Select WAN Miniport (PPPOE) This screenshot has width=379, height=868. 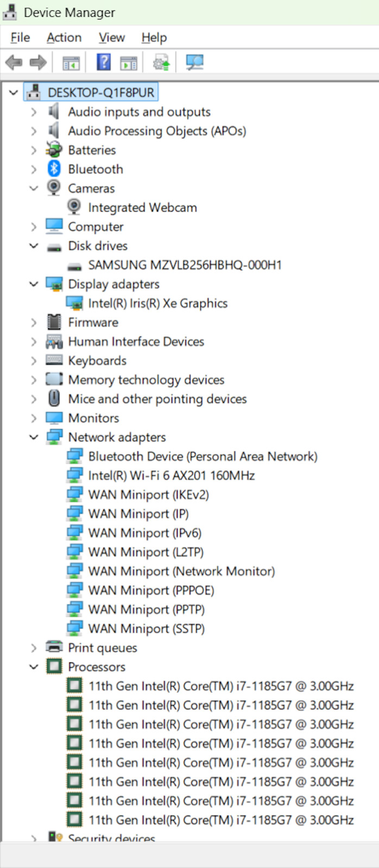click(x=151, y=590)
